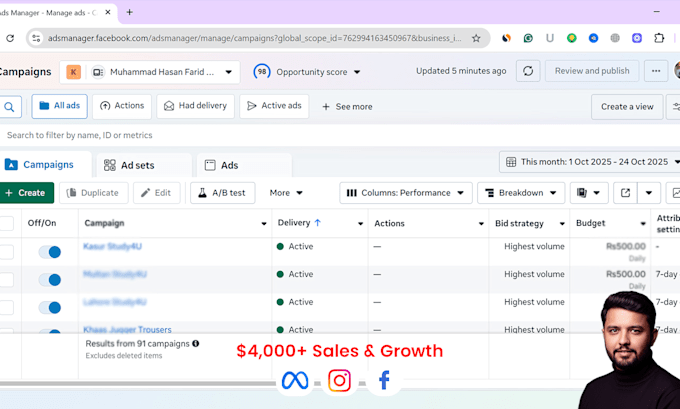Screen dimensions: 680x409
Task: Open the Campaign column header dropdown arrow
Action: click(x=264, y=224)
